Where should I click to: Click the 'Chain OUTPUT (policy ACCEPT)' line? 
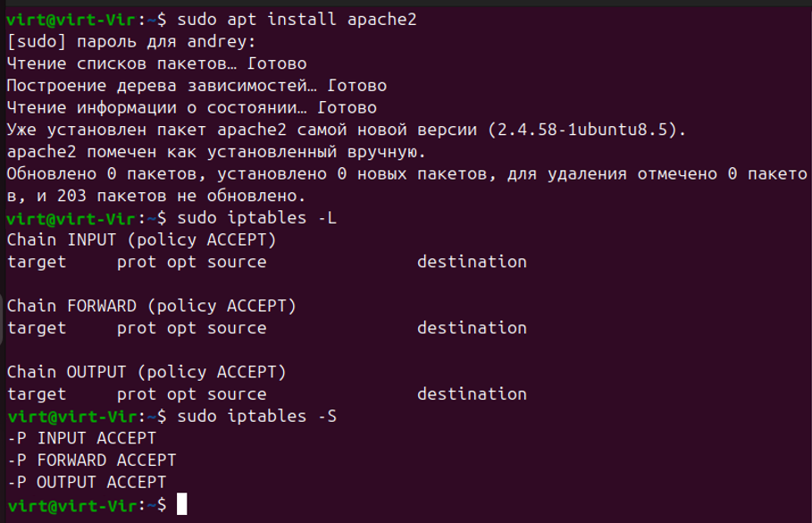(x=146, y=372)
